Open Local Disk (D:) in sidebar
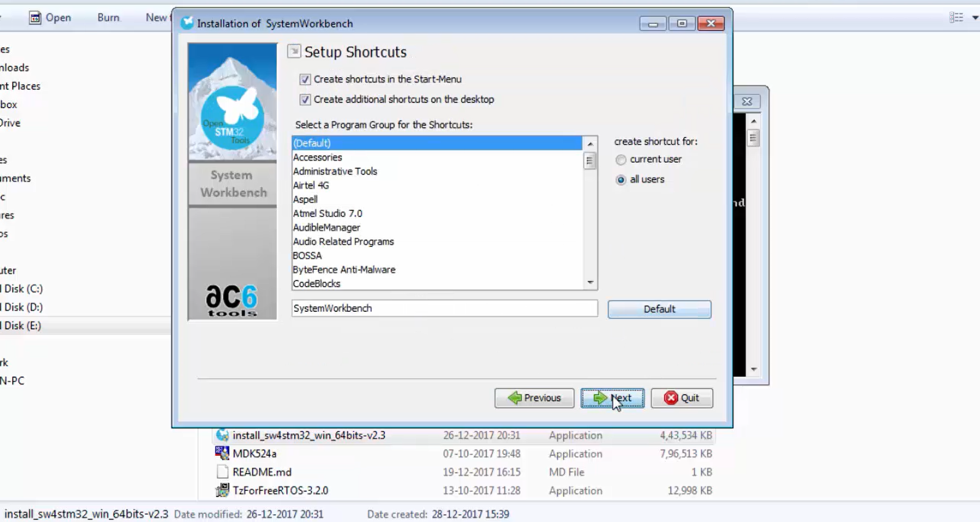Image resolution: width=980 pixels, height=522 pixels. pyautogui.click(x=21, y=307)
